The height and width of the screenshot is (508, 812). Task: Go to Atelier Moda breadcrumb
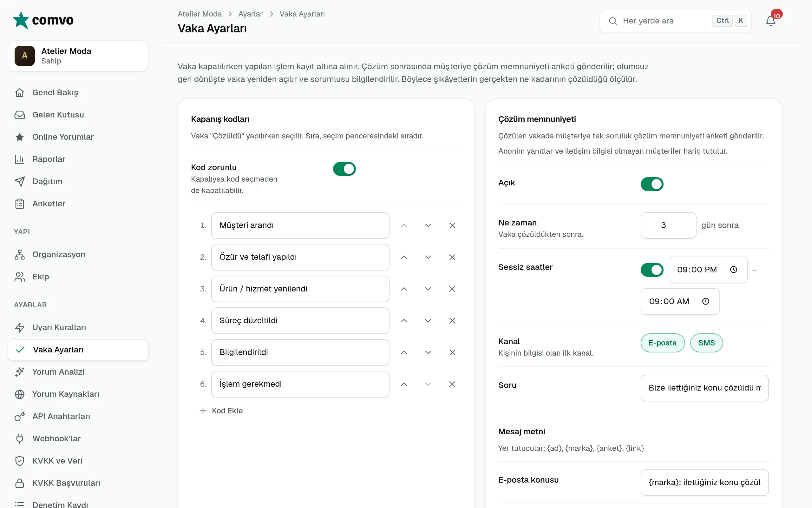200,14
